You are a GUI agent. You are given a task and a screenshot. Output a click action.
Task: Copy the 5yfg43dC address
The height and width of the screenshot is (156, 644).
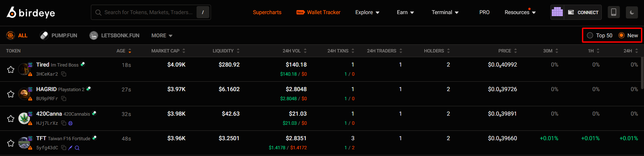pos(64,148)
